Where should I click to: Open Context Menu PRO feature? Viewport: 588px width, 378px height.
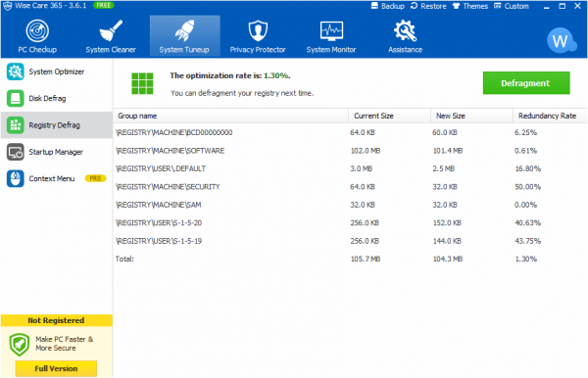click(56, 178)
